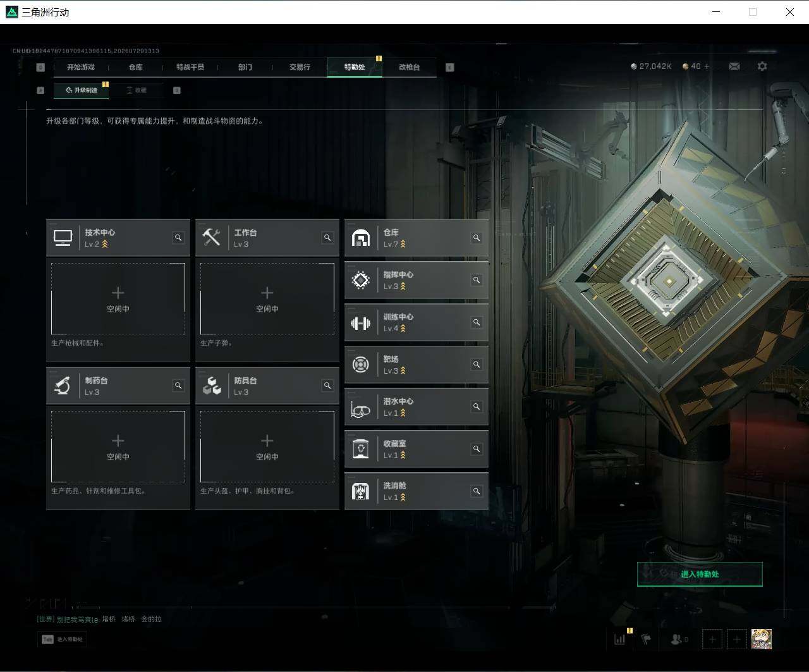
Task: Click the 进入特勤处 green button
Action: pyautogui.click(x=700, y=574)
